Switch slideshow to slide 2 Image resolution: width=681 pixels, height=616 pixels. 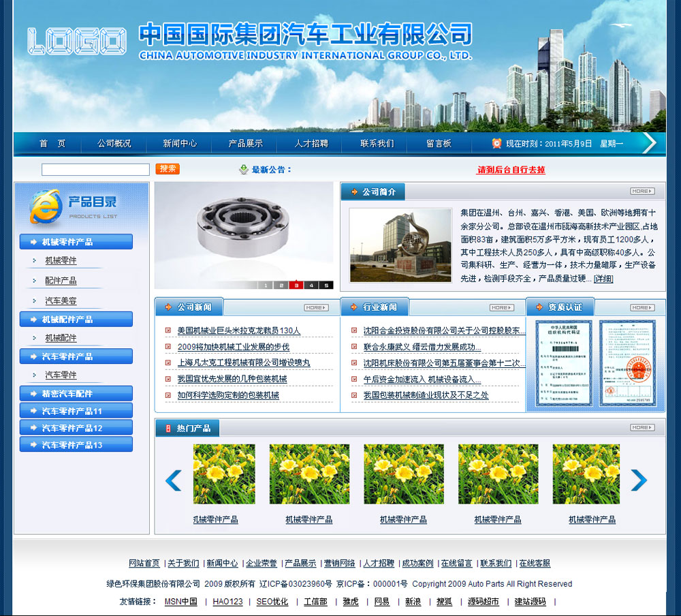coord(281,286)
